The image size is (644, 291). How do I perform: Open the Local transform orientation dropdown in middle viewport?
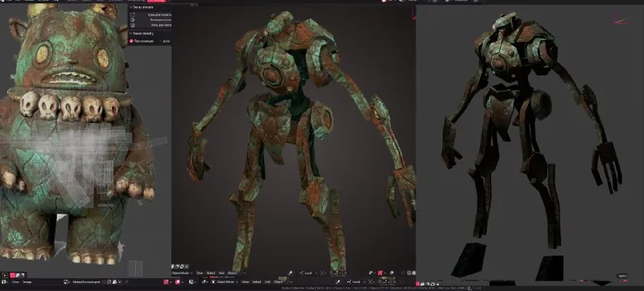(308, 273)
